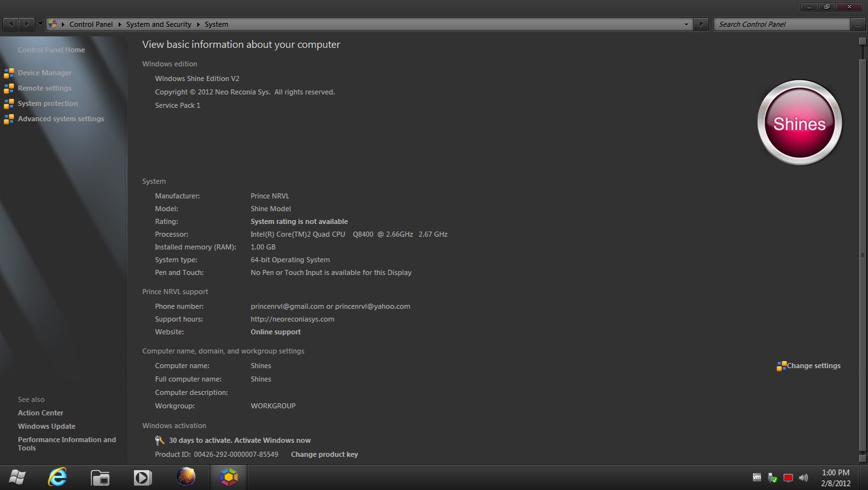This screenshot has width=868, height=490.
Task: Click the Change settings shield icon
Action: (781, 366)
